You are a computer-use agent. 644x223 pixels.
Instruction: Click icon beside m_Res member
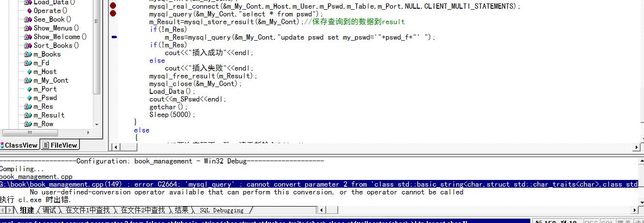click(28, 106)
